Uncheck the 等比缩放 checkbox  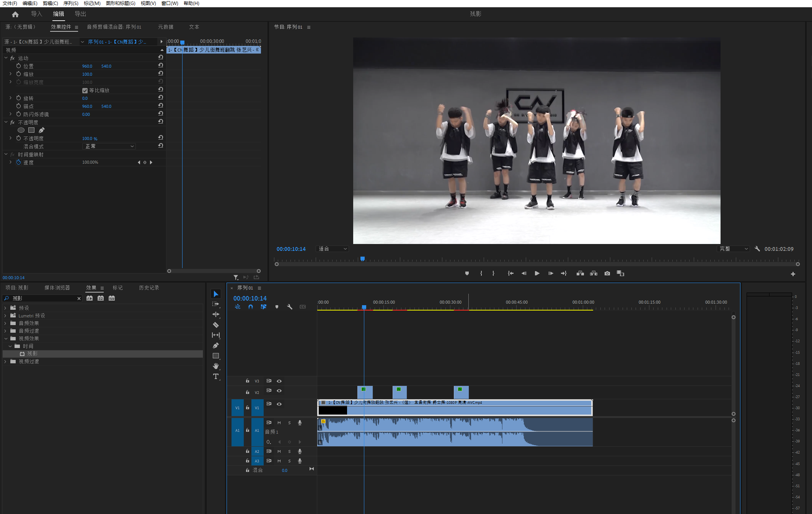coord(85,91)
